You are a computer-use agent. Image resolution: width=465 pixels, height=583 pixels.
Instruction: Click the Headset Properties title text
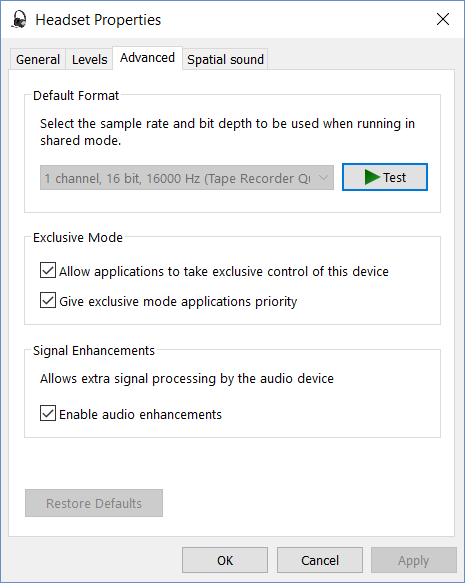[x=98, y=20]
